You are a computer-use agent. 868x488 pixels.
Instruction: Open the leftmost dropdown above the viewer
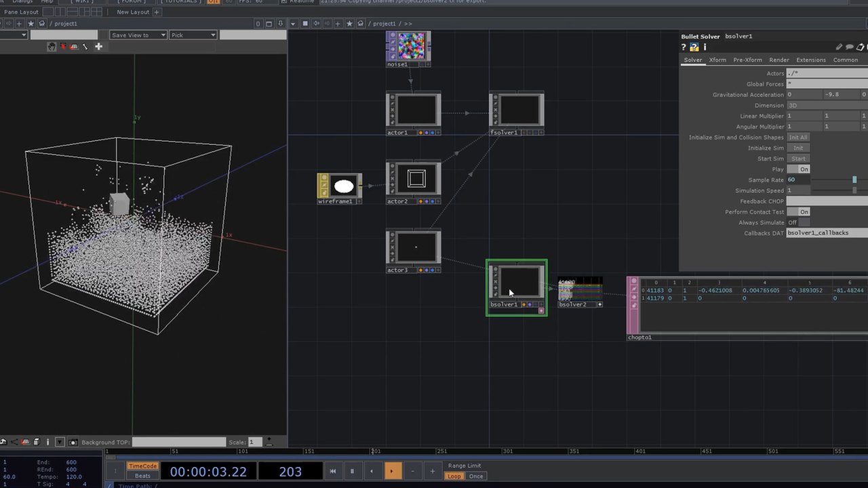pos(14,35)
